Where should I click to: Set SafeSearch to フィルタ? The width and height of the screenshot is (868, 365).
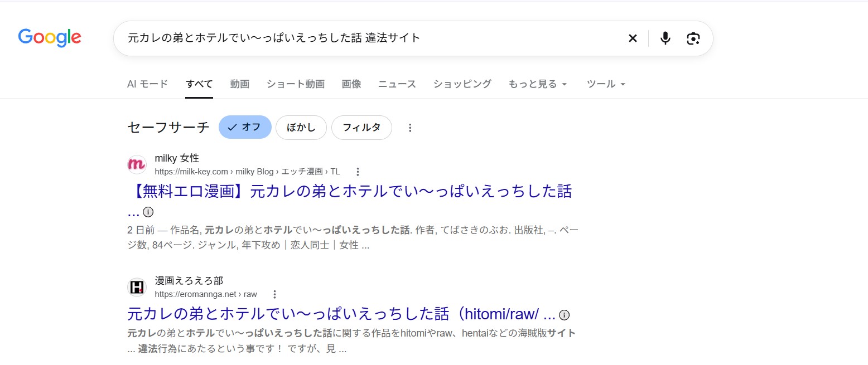tap(361, 127)
